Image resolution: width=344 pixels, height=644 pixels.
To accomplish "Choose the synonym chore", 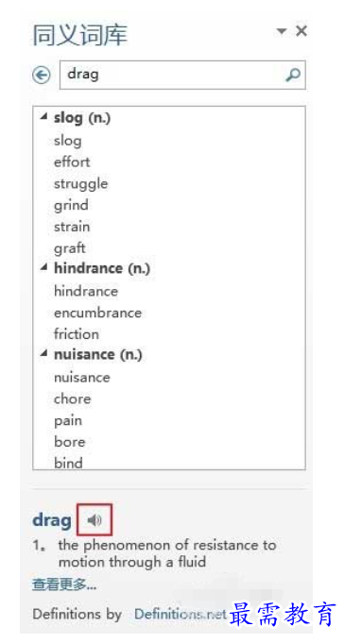I will [73, 398].
